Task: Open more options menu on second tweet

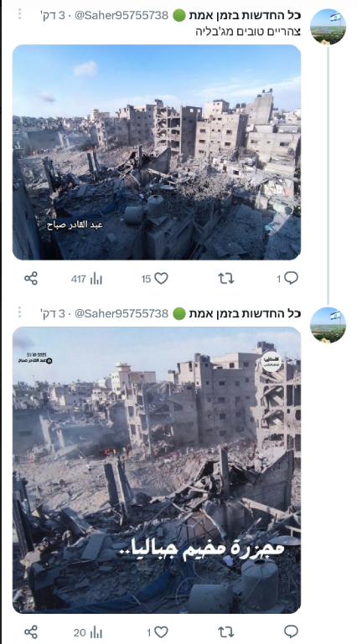Action: pyautogui.click(x=19, y=312)
